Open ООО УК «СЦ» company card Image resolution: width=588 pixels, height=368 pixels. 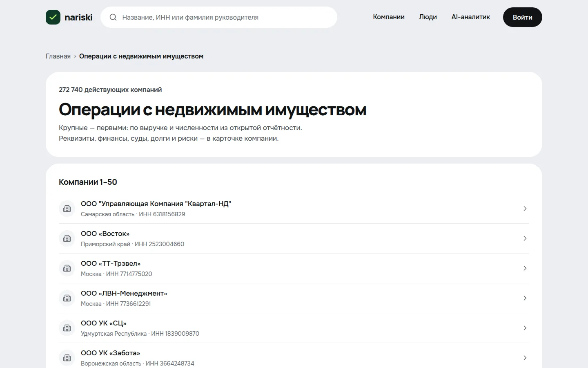[x=294, y=328]
